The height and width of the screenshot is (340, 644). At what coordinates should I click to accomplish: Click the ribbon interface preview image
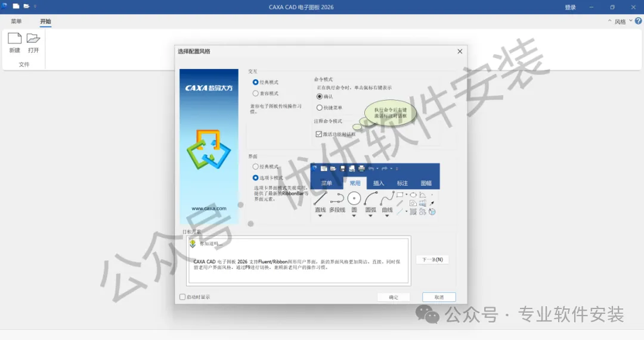click(375, 191)
